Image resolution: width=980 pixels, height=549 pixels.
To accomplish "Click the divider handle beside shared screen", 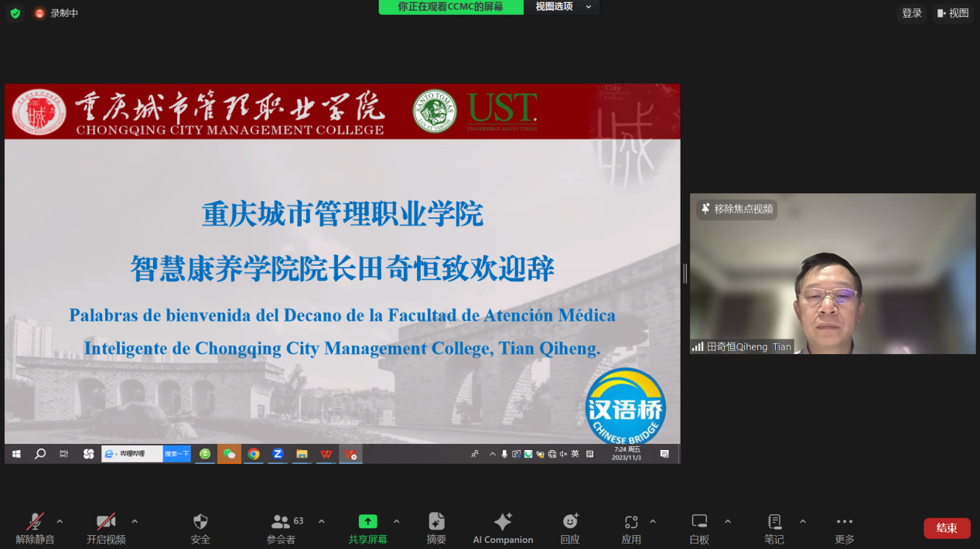I will pos(685,274).
